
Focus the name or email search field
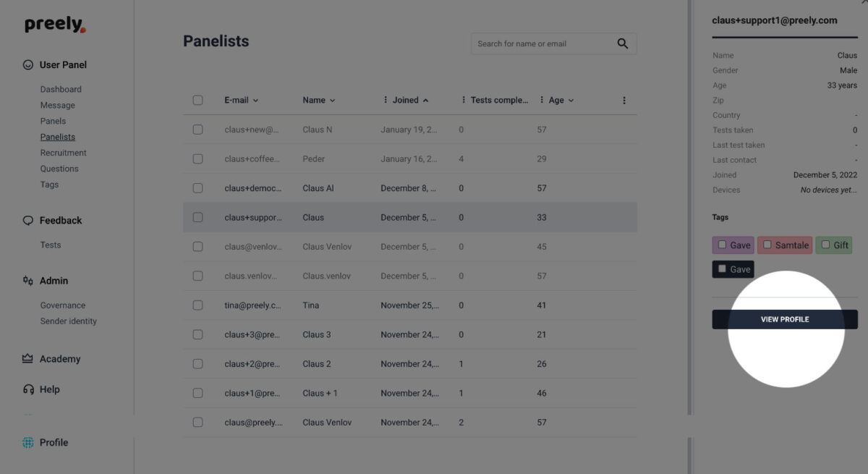pyautogui.click(x=542, y=43)
